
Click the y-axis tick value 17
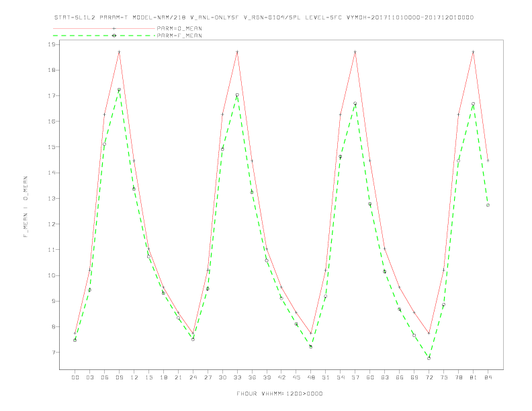52,95
